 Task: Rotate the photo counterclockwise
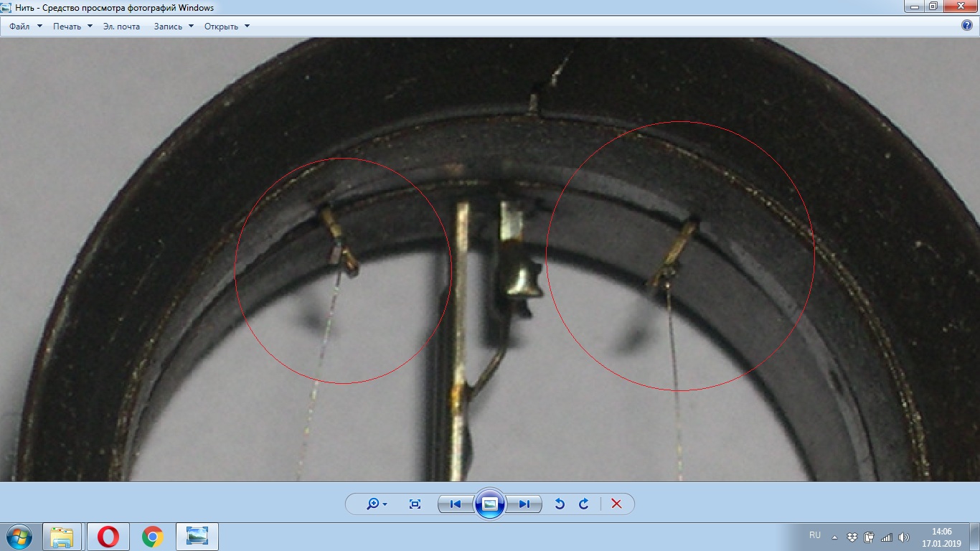coord(560,504)
